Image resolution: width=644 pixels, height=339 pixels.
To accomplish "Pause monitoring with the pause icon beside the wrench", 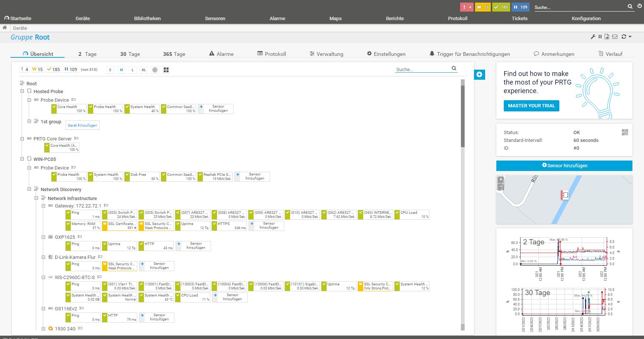I will tap(600, 37).
